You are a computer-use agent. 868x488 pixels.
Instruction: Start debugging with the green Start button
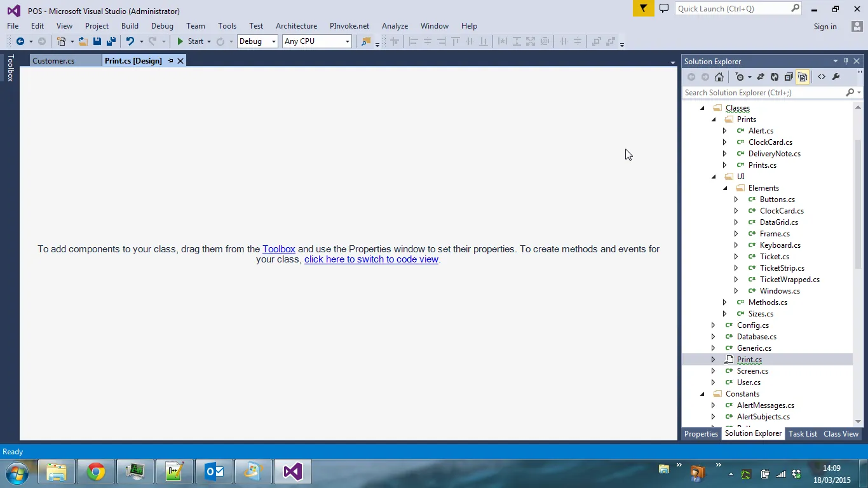pos(190,41)
